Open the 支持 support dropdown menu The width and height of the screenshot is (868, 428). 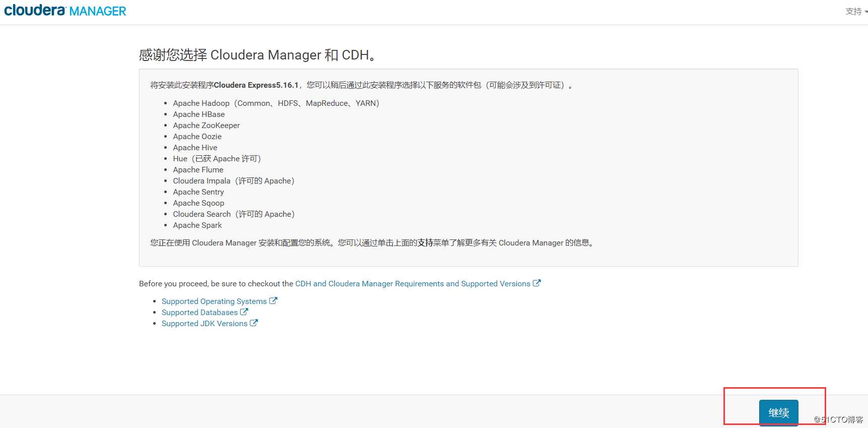(x=856, y=11)
